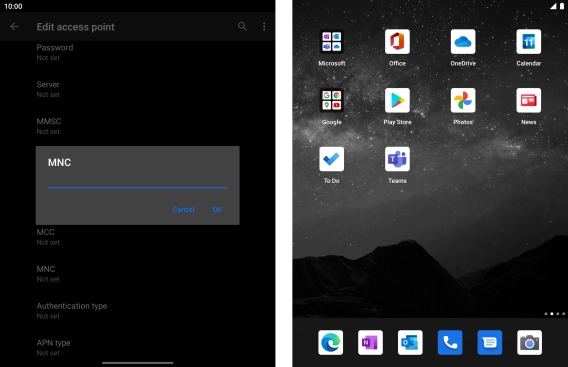Open the three-dot overflow menu
Image resolution: width=568 pixels, height=367 pixels.
[264, 26]
